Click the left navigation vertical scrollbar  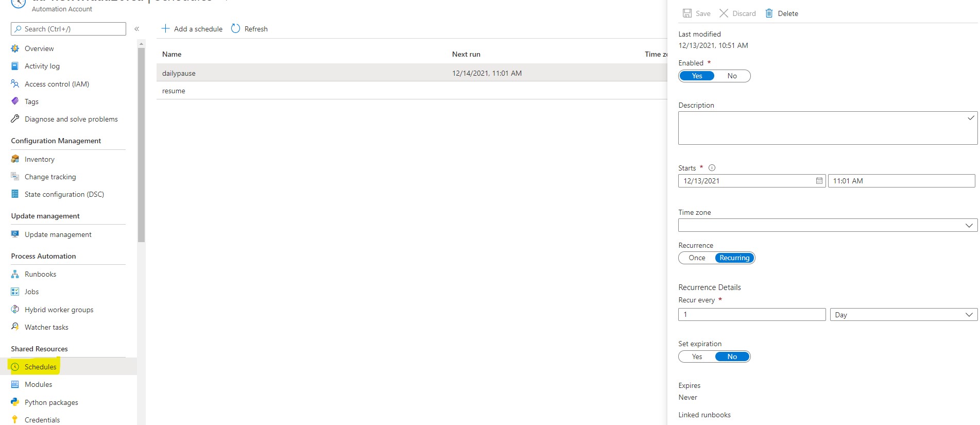(x=141, y=144)
